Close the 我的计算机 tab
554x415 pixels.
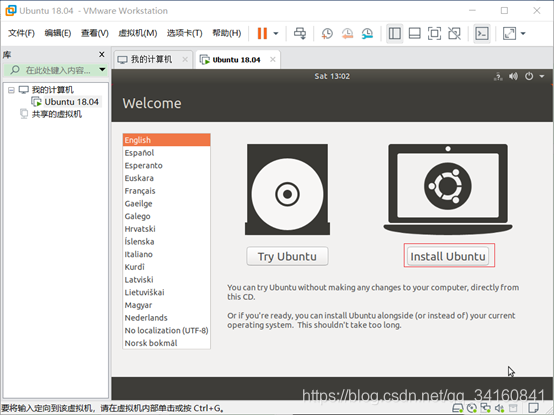(x=185, y=59)
